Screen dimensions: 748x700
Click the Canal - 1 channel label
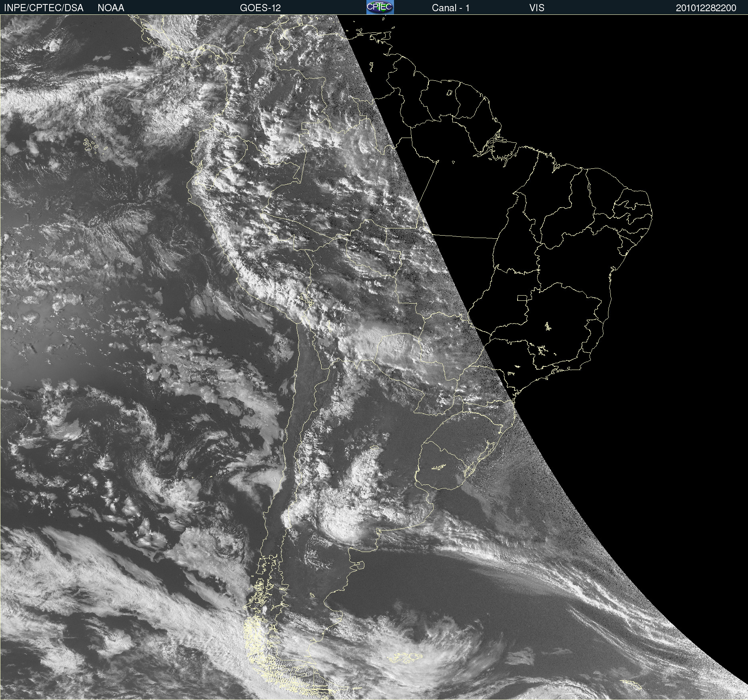coord(451,8)
